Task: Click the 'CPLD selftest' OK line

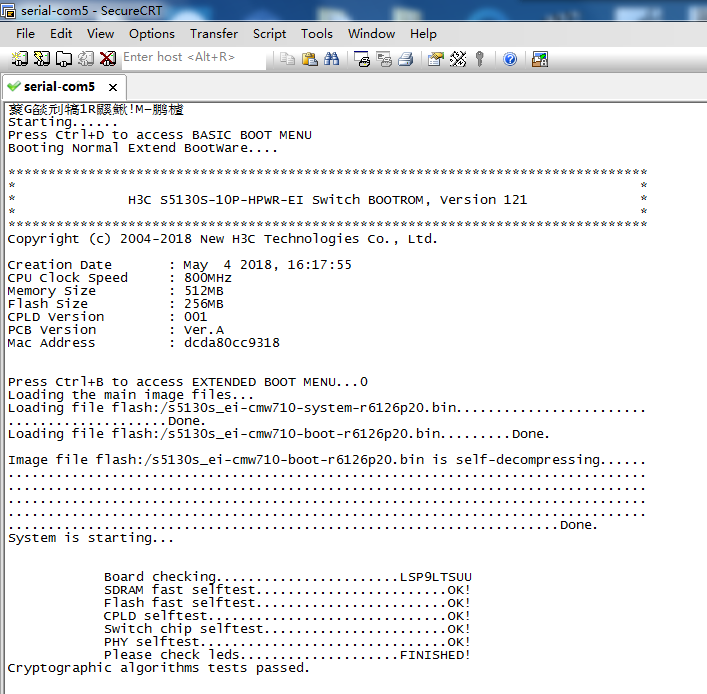Action: click(x=288, y=616)
